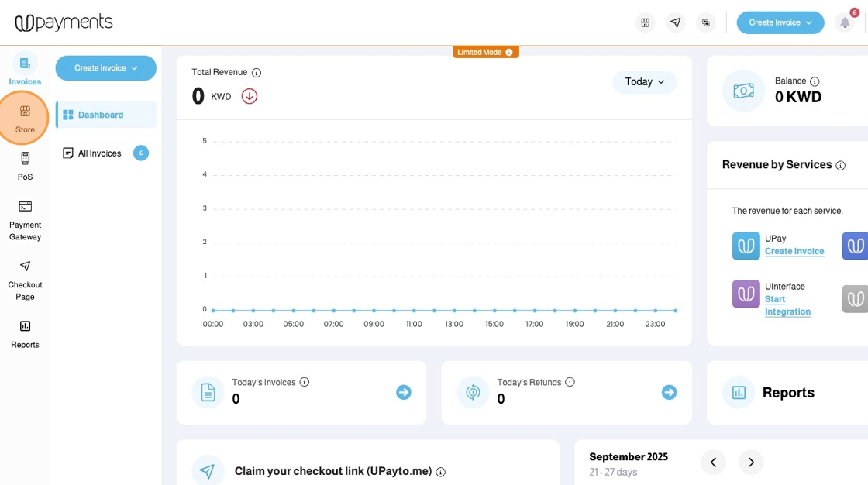Show checkout link info tooltip
868x485 pixels.
(441, 472)
